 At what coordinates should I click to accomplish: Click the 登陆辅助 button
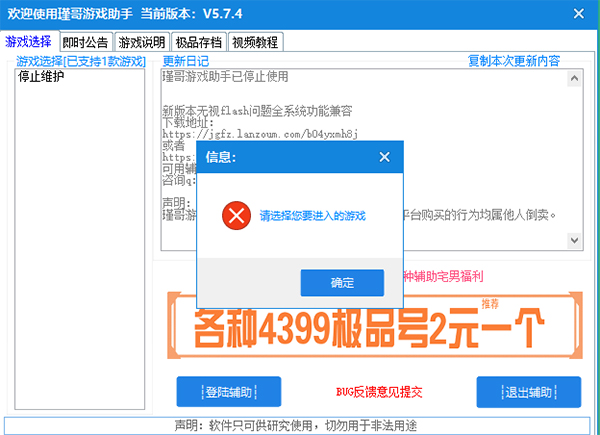[x=229, y=392]
